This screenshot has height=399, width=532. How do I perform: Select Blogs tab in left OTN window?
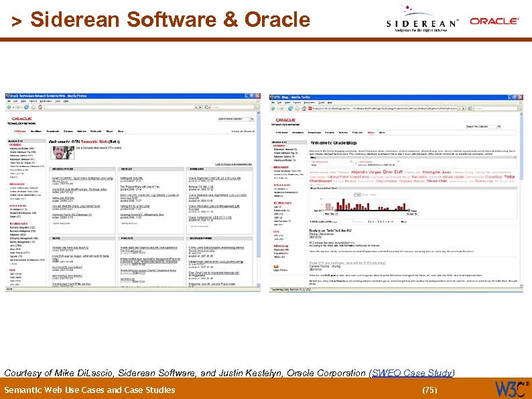click(109, 131)
